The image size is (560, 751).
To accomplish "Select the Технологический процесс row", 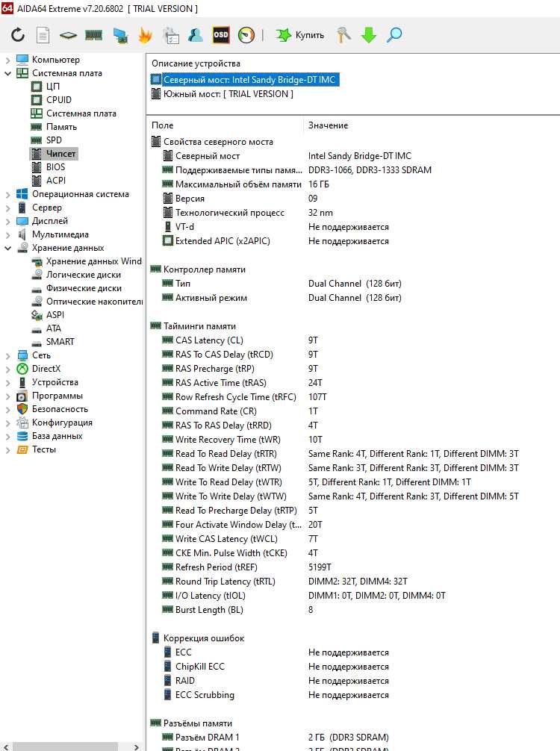I will pos(353,212).
